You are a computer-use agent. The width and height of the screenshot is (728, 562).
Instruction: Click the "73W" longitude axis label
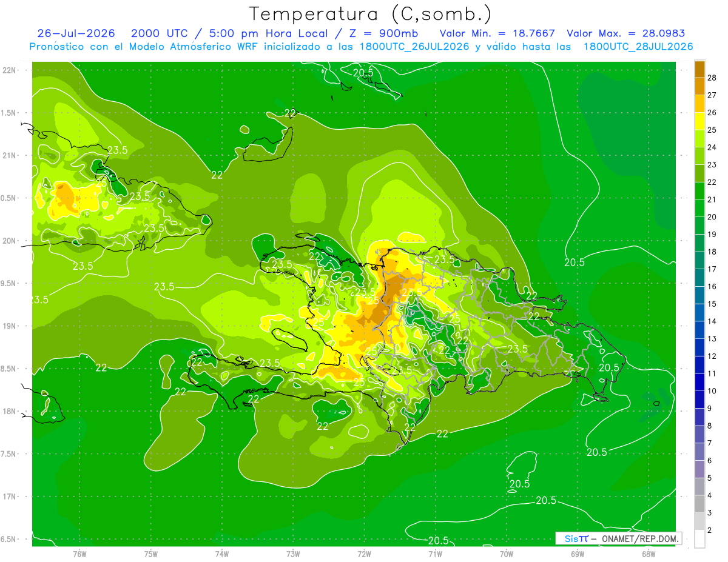coord(293,554)
